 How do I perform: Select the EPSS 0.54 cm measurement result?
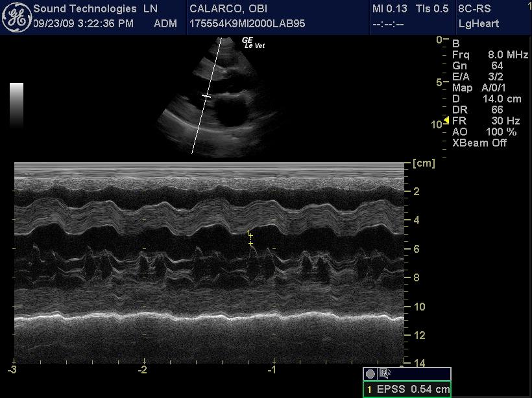(407, 390)
